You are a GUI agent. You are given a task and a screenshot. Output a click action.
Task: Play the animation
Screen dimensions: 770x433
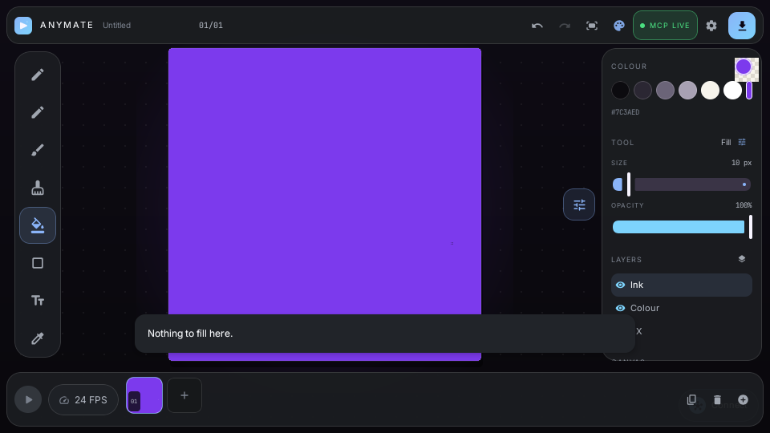point(28,400)
